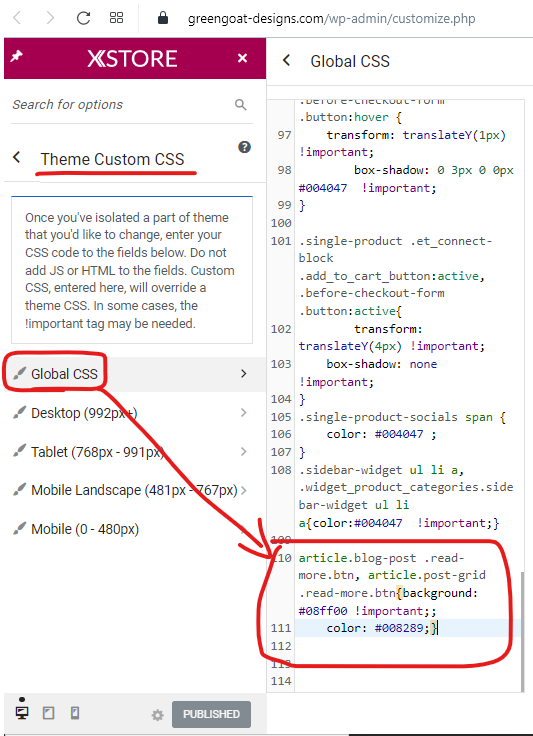Switch to tablet preview device icon
This screenshot has width=533, height=736.
click(48, 713)
